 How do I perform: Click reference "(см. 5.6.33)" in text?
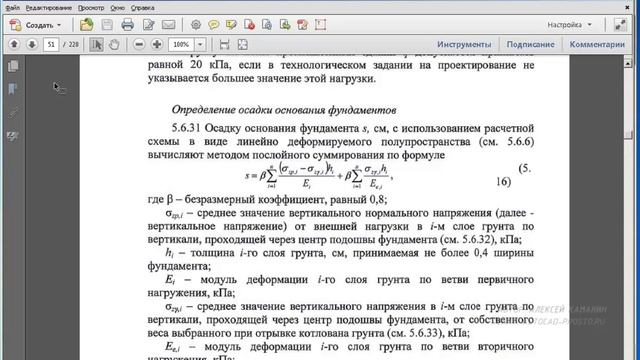tap(416, 333)
